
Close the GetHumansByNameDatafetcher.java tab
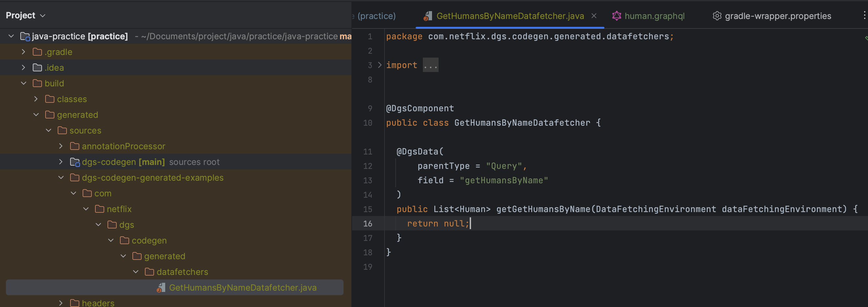coord(594,15)
